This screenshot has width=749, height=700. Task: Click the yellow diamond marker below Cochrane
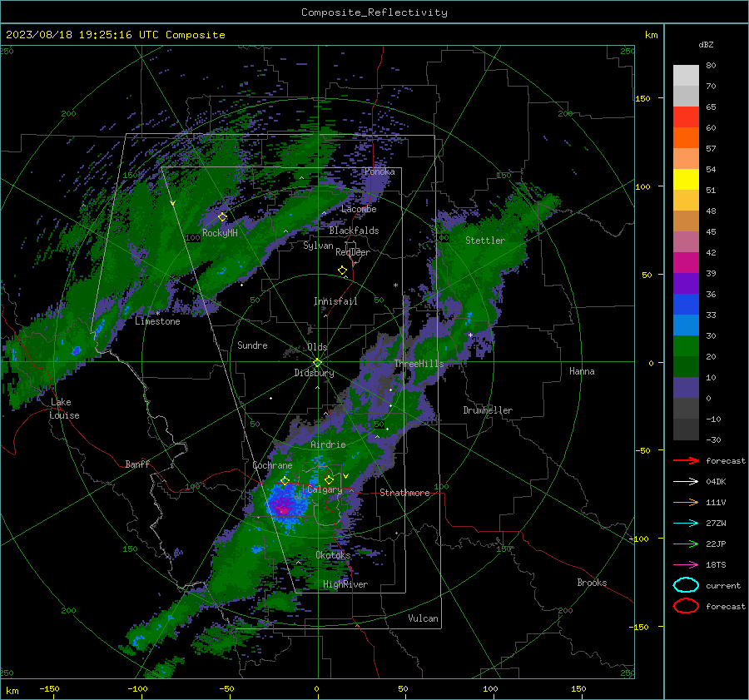285,481
